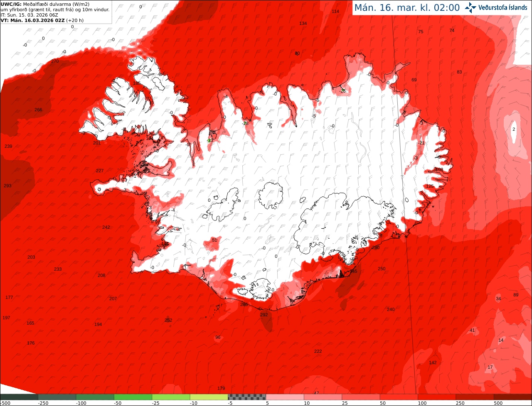This screenshot has width=532, height=406.
Task: Click the map value 203
Action: point(31,257)
